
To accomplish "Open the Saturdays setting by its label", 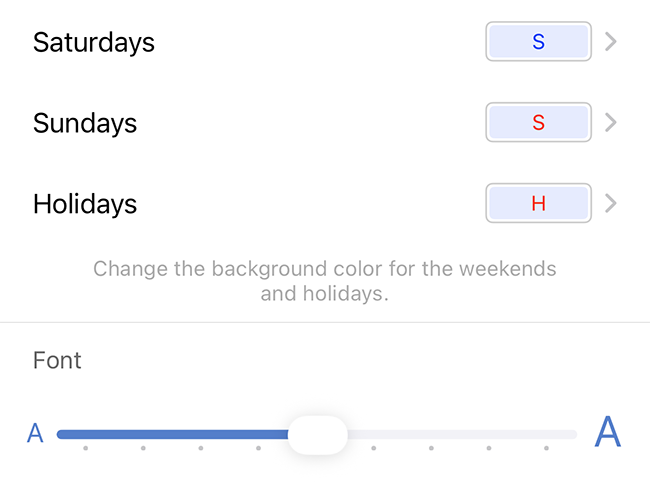I will click(x=94, y=42).
